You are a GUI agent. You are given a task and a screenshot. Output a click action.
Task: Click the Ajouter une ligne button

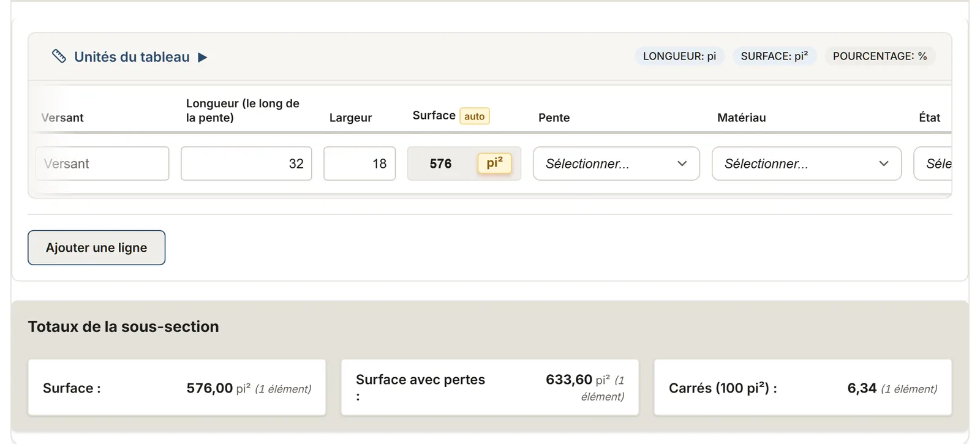pyautogui.click(x=96, y=247)
